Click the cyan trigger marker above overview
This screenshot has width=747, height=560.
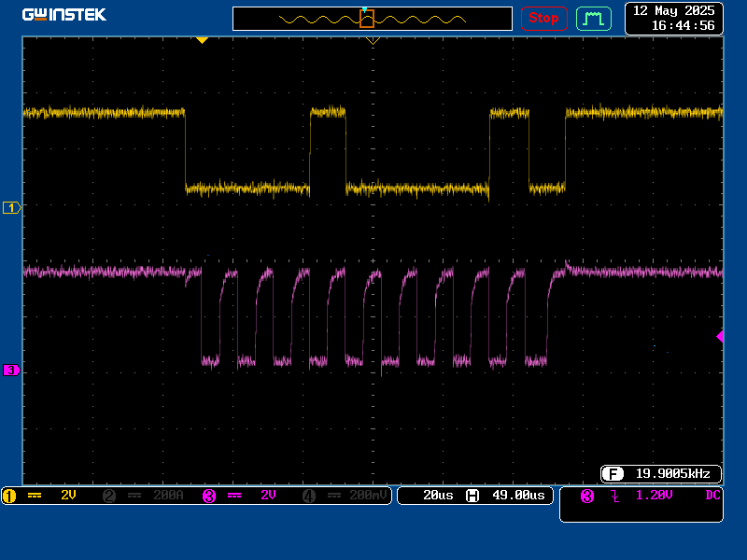coord(364,9)
